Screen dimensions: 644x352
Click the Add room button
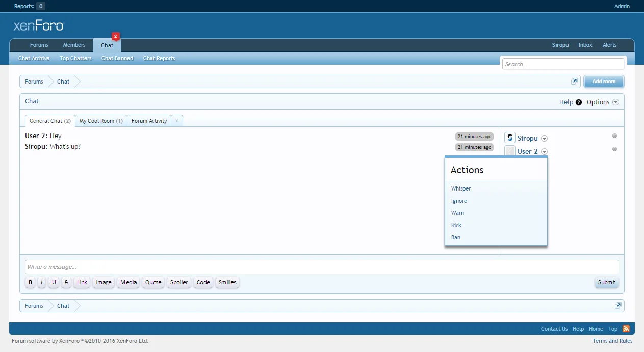604,82
